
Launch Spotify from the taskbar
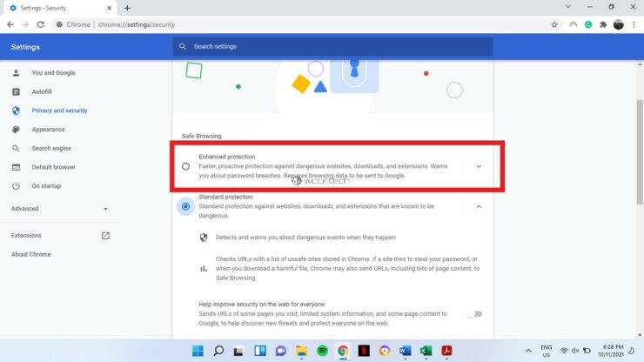click(x=322, y=351)
